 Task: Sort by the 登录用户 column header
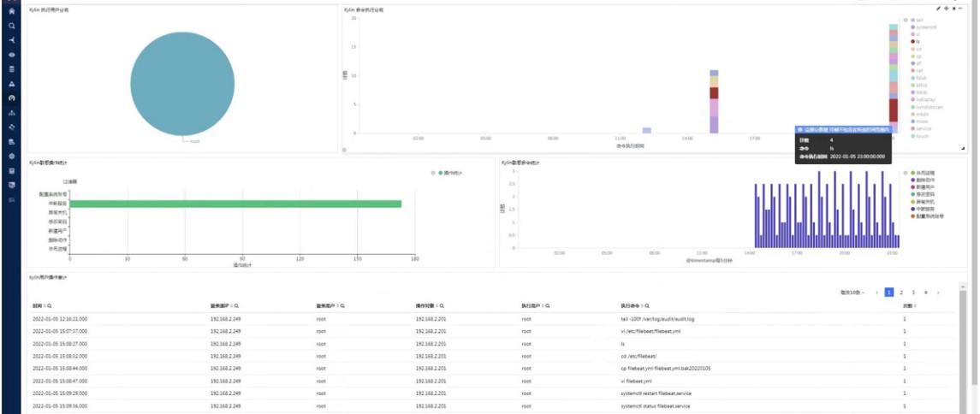click(x=327, y=306)
